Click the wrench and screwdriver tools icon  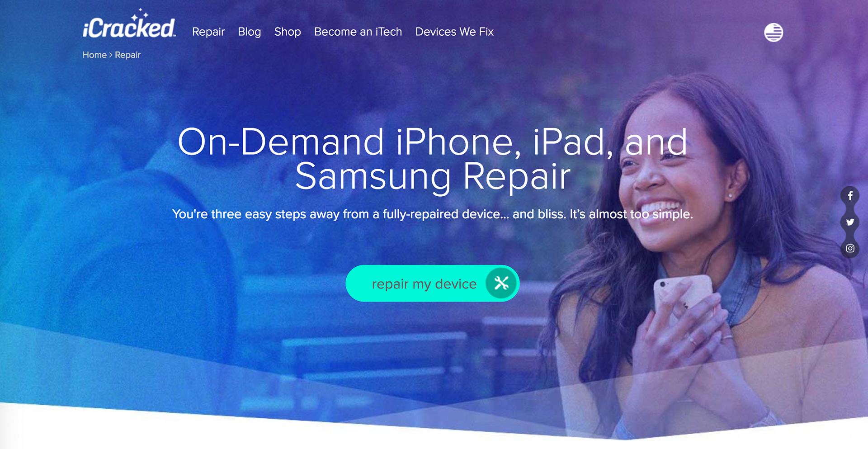pos(501,284)
